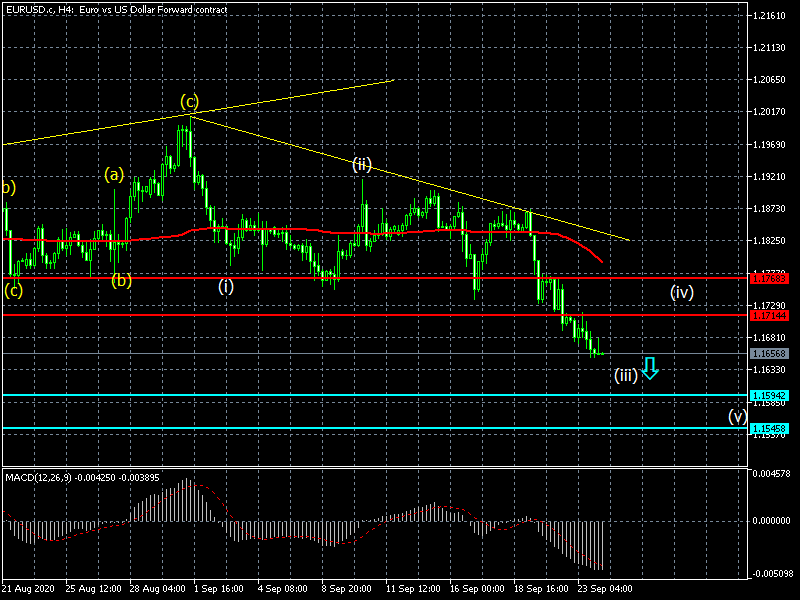Click the 0.000000 MACD scale value
800x600 pixels.
pos(771,521)
